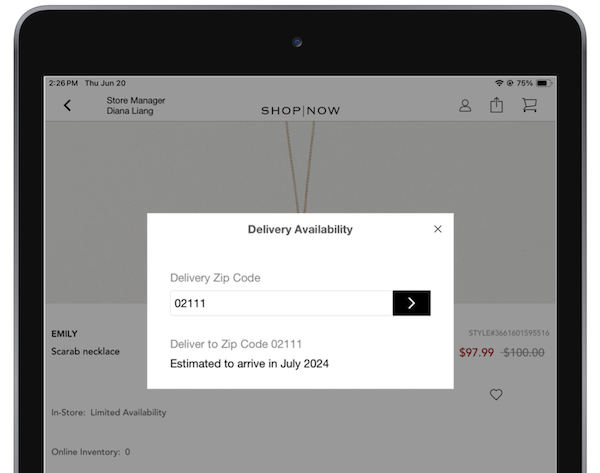This screenshot has width=600, height=473.
Task: Open the user account profile icon
Action: click(x=465, y=105)
